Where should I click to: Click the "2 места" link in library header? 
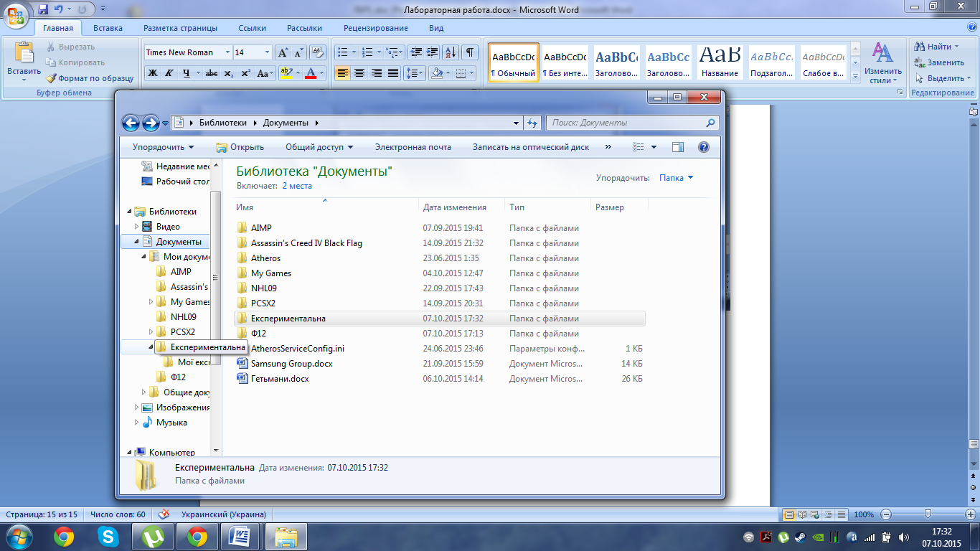click(x=297, y=186)
